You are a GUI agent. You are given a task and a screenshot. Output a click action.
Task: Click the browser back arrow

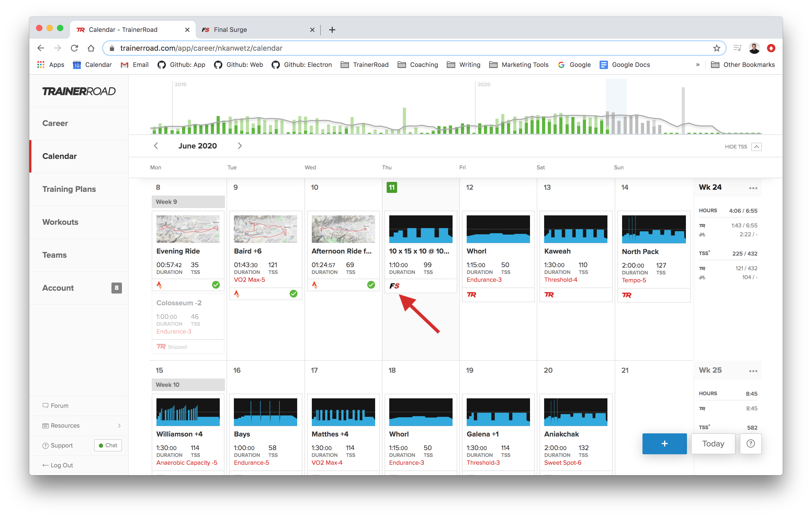point(41,48)
